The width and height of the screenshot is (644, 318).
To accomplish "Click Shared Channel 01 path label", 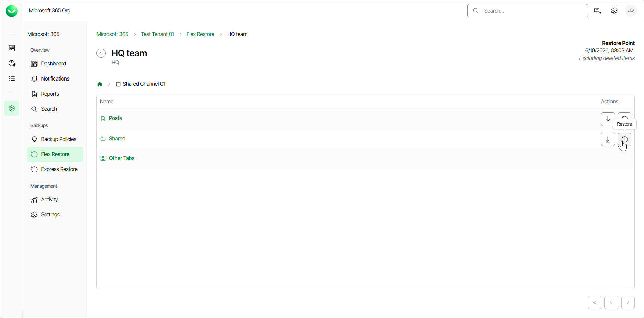I will [x=144, y=84].
